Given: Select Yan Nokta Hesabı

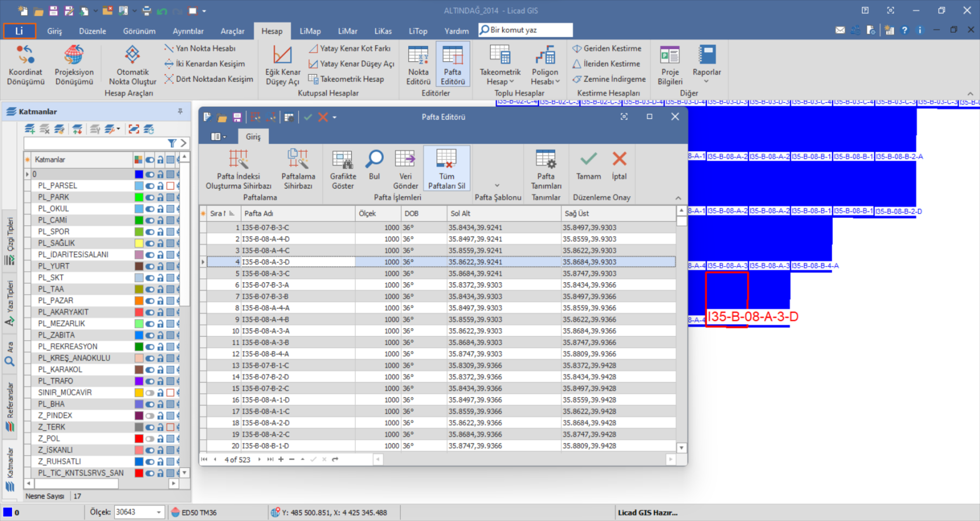Looking at the screenshot, I should pyautogui.click(x=200, y=48).
